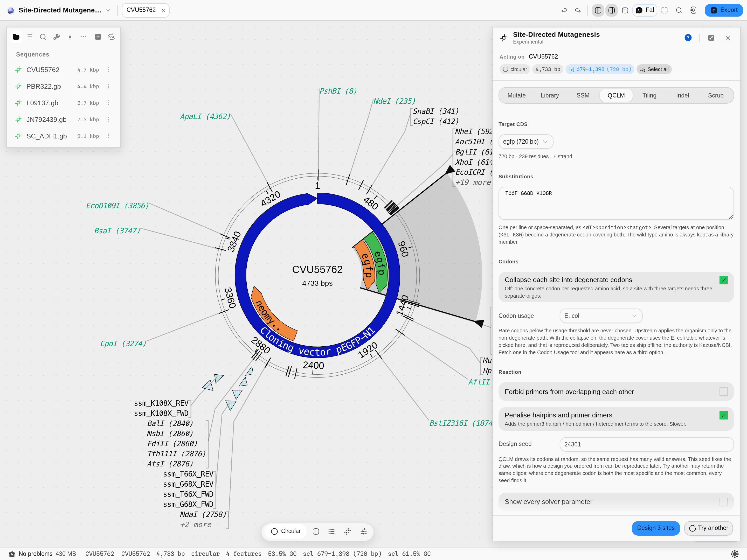Open options menu for PBR322.gb
Screen dimensions: 747x560
(108, 86)
